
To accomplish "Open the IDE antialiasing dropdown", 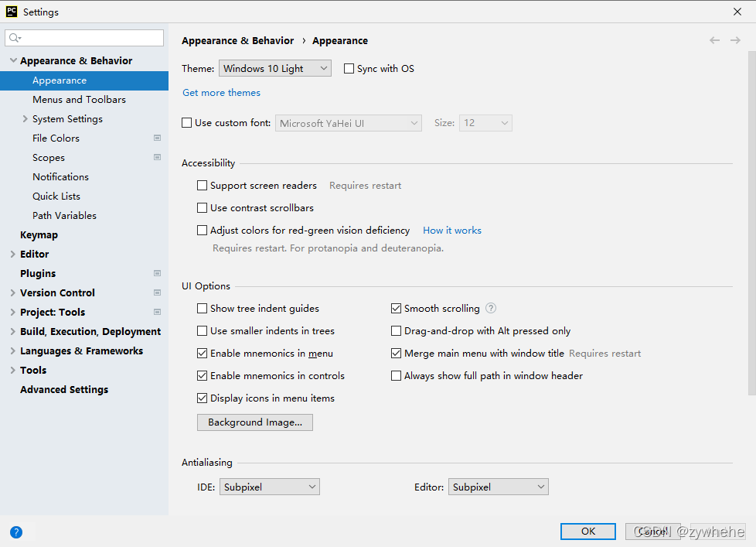I will point(270,487).
